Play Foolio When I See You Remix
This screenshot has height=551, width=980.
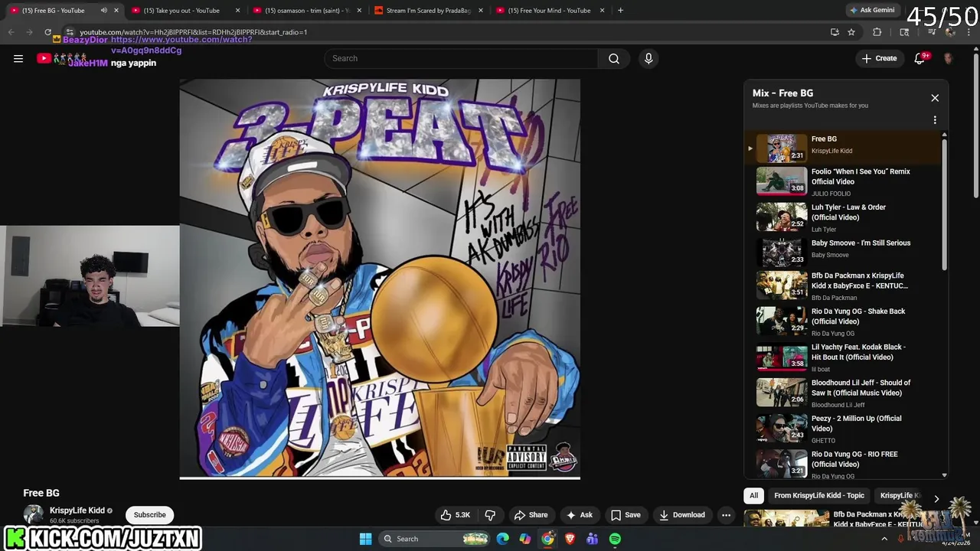(x=845, y=181)
